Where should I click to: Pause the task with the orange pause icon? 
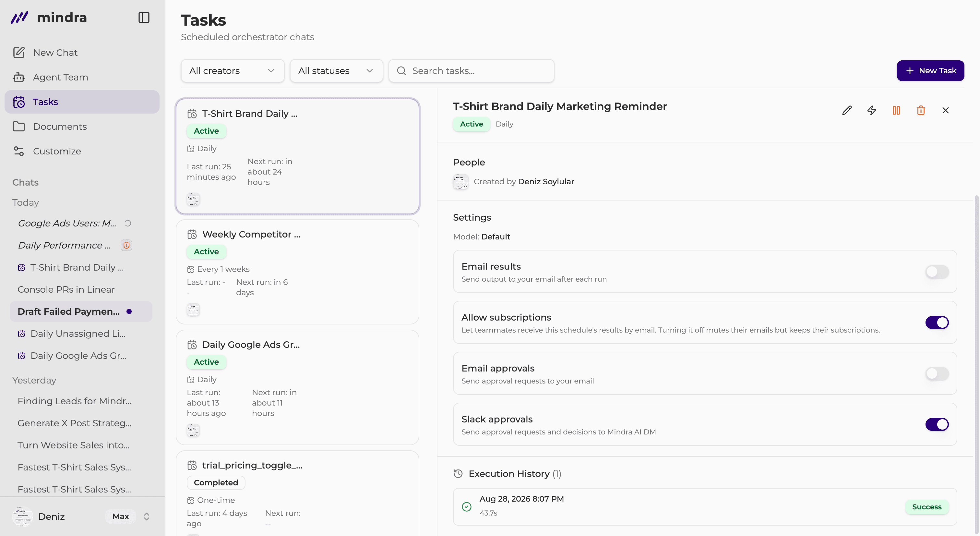tap(896, 110)
